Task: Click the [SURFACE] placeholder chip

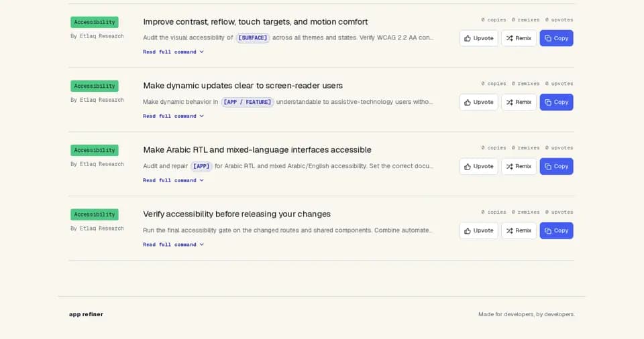Action: click(x=253, y=38)
